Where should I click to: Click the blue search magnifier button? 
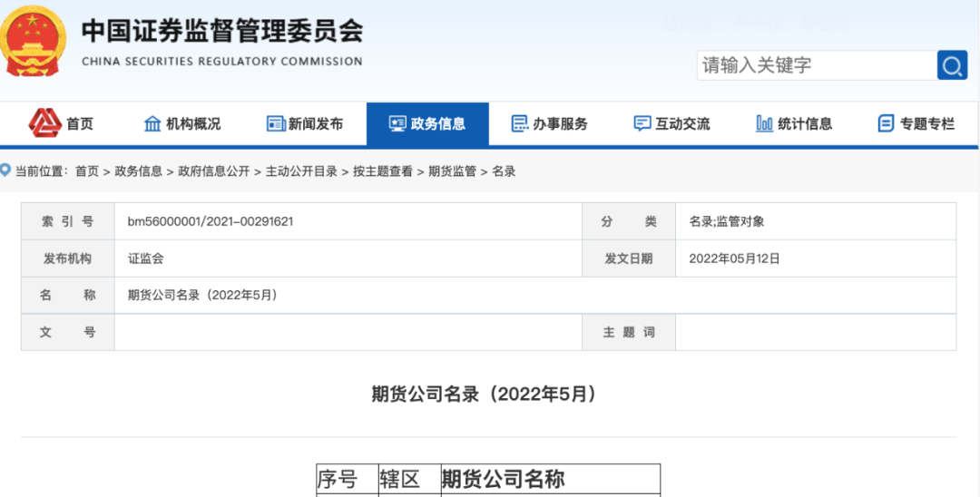[x=952, y=65]
